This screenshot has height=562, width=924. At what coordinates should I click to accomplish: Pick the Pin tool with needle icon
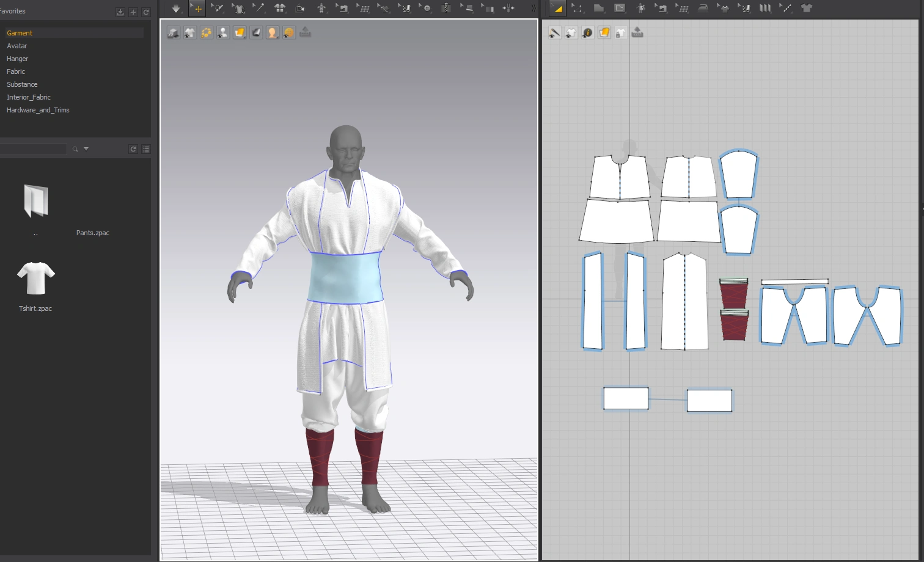(259, 9)
